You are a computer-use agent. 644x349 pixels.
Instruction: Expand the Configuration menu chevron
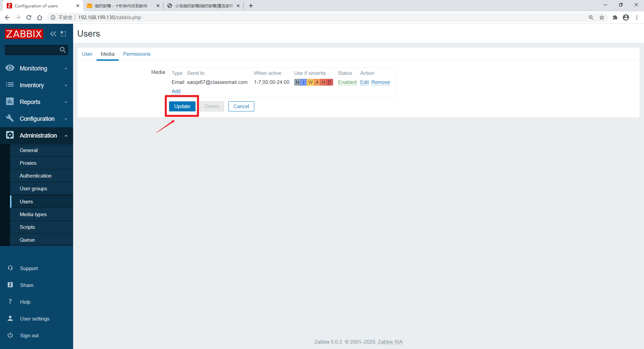(66, 119)
